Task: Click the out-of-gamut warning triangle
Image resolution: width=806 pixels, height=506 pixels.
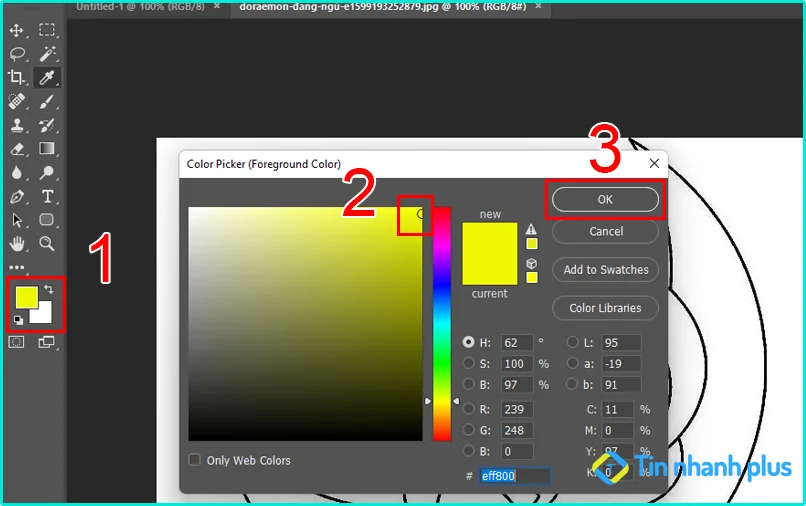Action: coord(531,229)
